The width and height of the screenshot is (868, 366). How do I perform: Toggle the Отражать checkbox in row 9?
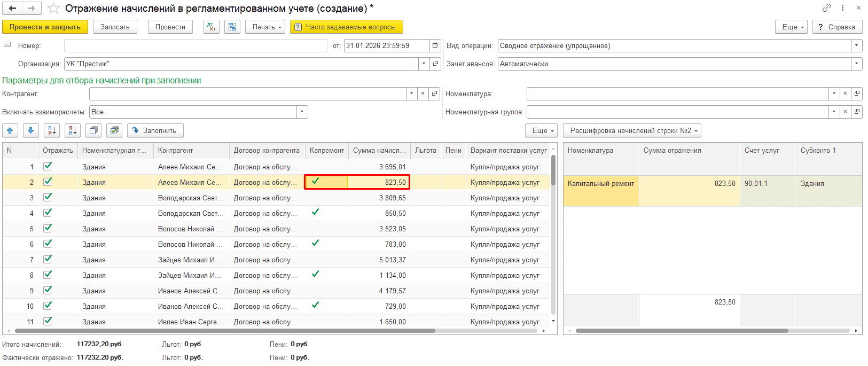tap(48, 290)
